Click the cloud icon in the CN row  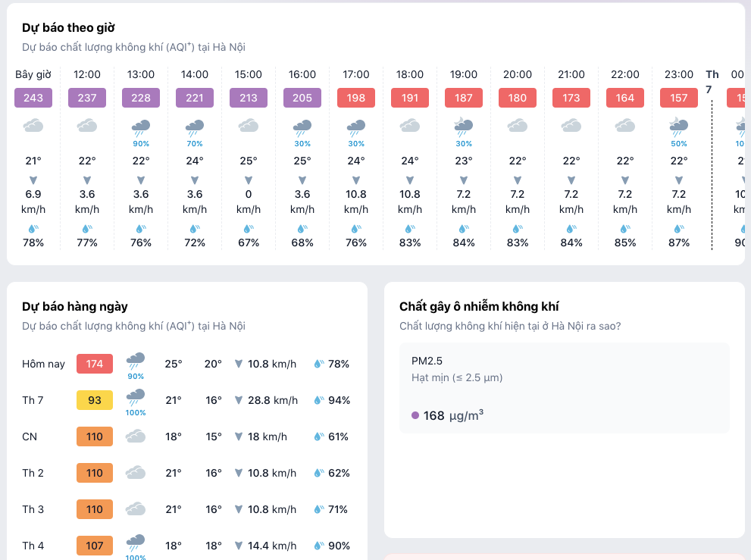(136, 436)
